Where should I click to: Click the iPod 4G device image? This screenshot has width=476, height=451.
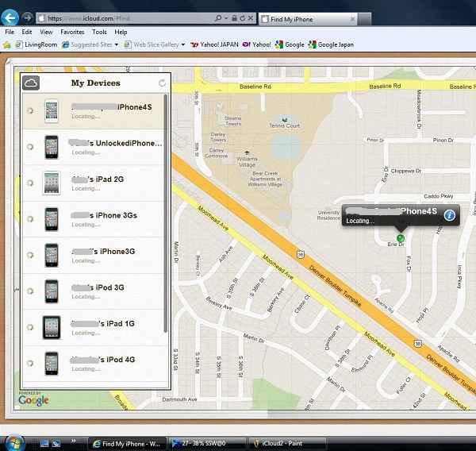click(52, 364)
